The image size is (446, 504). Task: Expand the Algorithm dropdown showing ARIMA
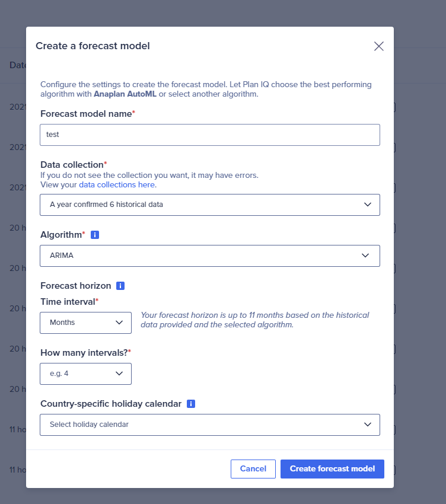click(x=210, y=256)
